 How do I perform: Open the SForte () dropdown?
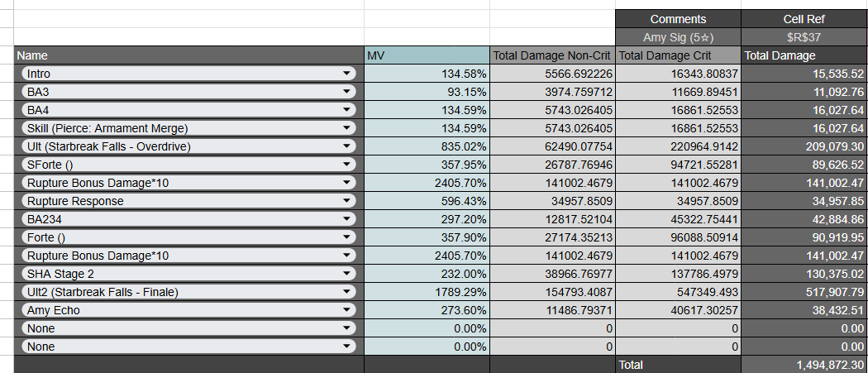tap(188, 165)
